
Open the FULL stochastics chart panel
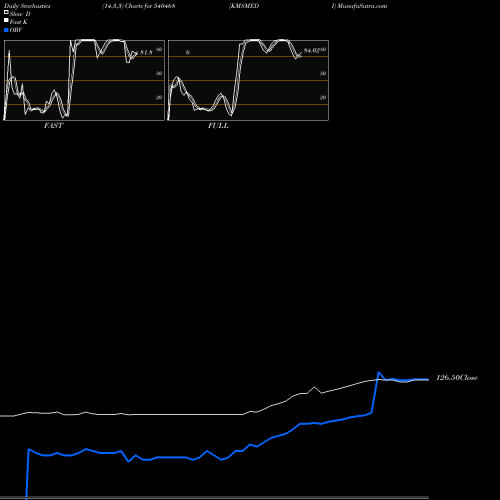[248, 80]
